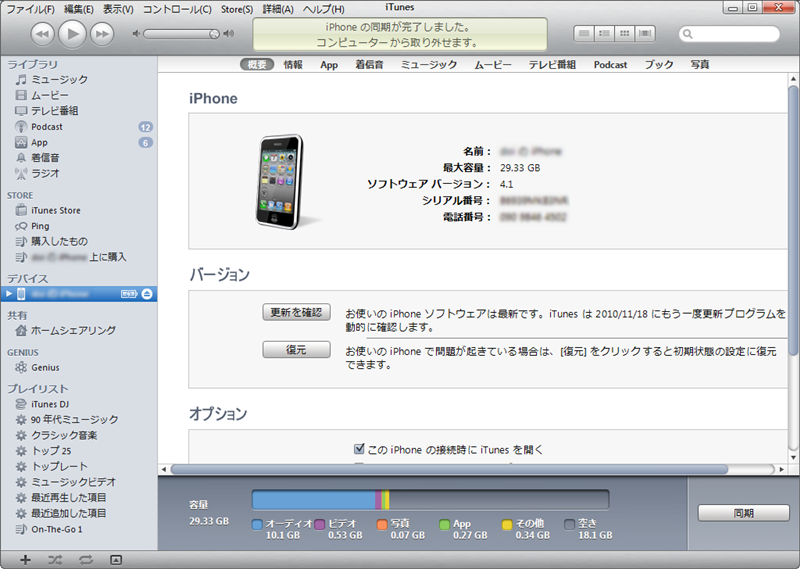Click the iPhone eject icon in sidebar

[x=147, y=294]
